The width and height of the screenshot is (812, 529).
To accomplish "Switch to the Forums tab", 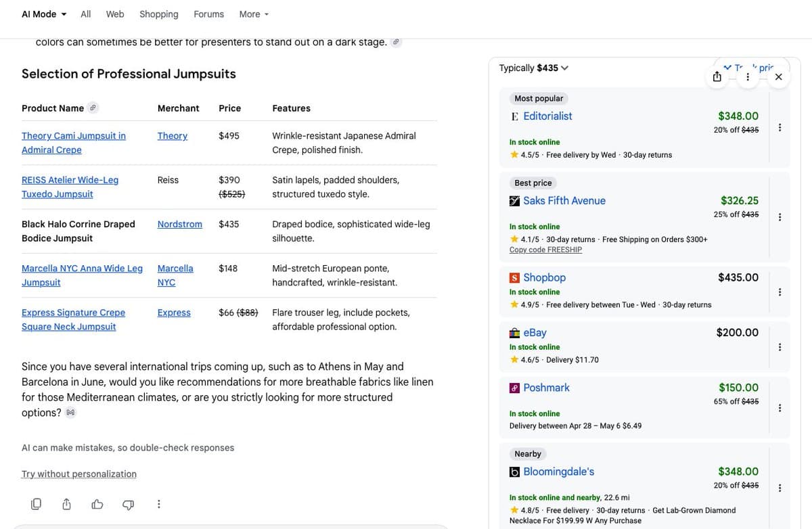I will tap(208, 14).
